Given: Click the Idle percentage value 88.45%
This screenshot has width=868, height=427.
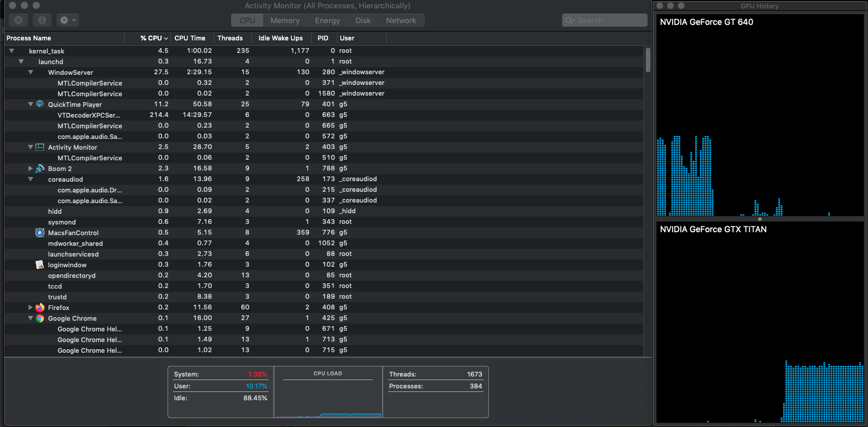Looking at the screenshot, I should 255,398.
